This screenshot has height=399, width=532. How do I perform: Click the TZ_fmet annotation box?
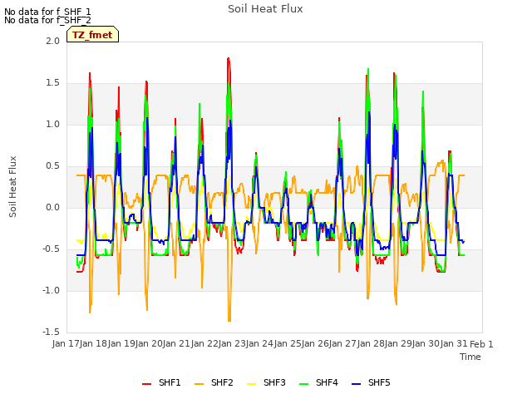[x=92, y=34]
